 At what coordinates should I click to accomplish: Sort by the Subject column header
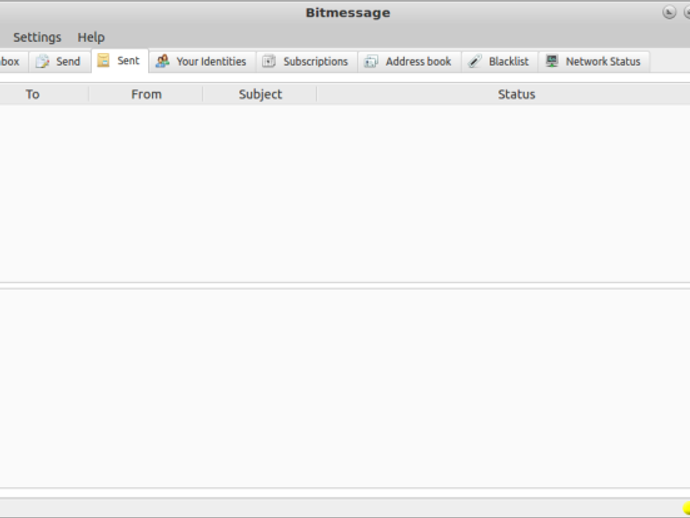(x=260, y=94)
